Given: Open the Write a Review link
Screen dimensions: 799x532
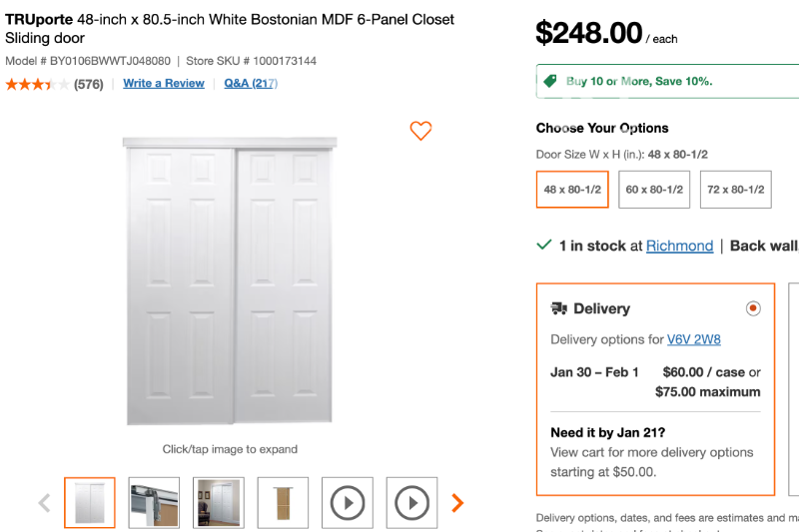Looking at the screenshot, I should tap(164, 84).
